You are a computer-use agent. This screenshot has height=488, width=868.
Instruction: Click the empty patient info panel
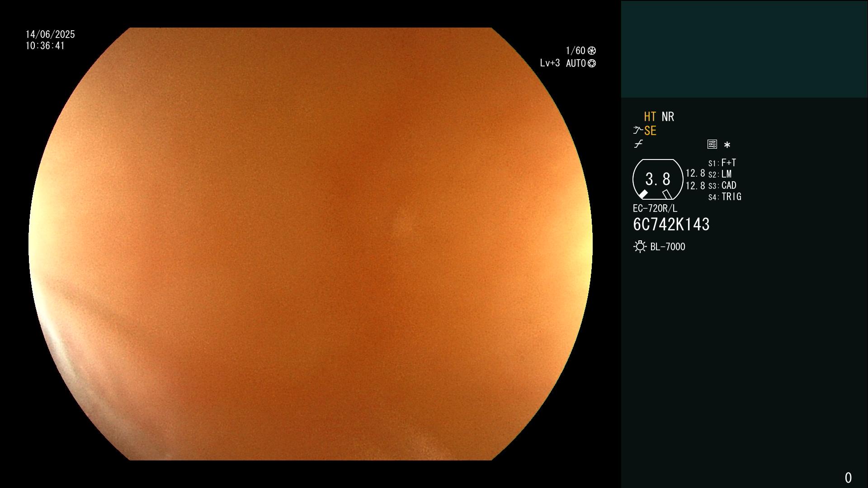coord(744,49)
